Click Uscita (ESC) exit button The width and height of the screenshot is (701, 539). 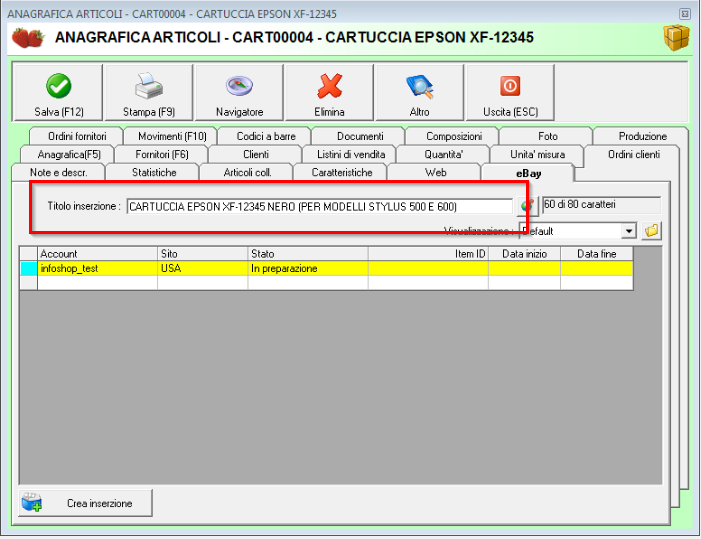(510, 93)
